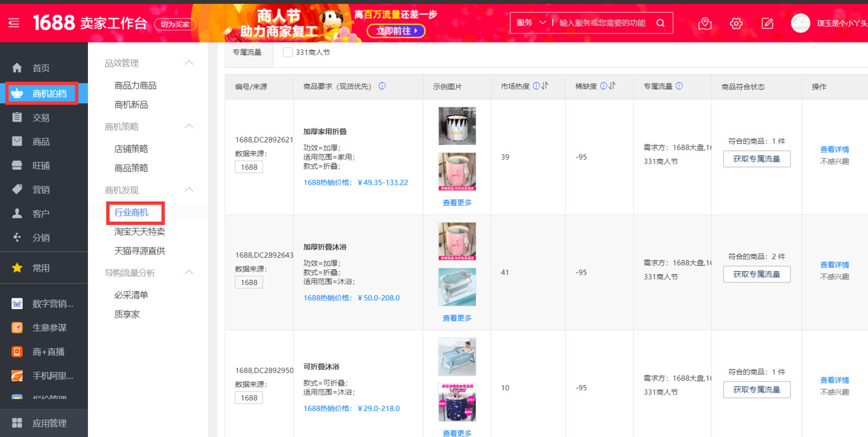The width and height of the screenshot is (868, 437).
Task: Collapse the 导购流量分析 section
Action: pos(189,272)
